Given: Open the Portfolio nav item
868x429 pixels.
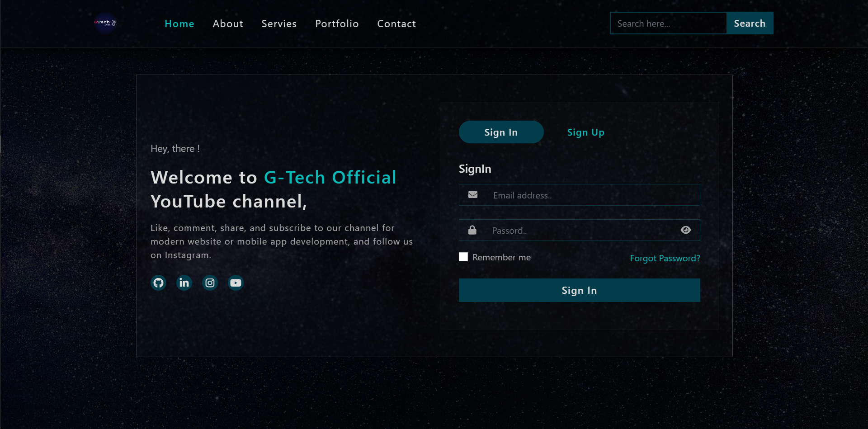Looking at the screenshot, I should (x=337, y=24).
